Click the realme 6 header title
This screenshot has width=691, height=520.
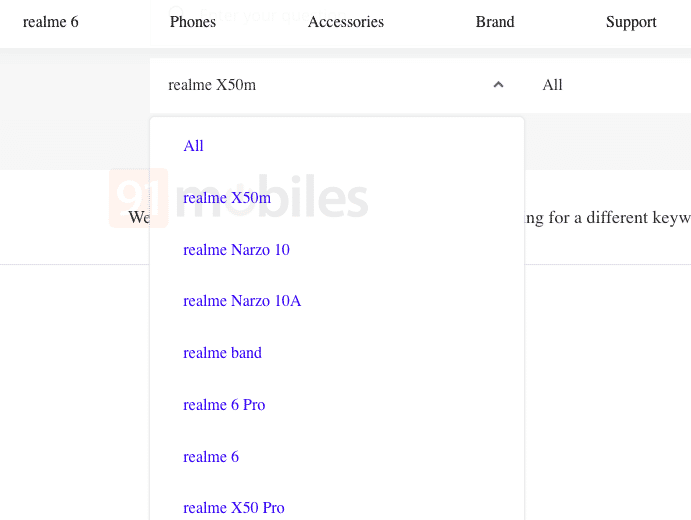point(50,22)
